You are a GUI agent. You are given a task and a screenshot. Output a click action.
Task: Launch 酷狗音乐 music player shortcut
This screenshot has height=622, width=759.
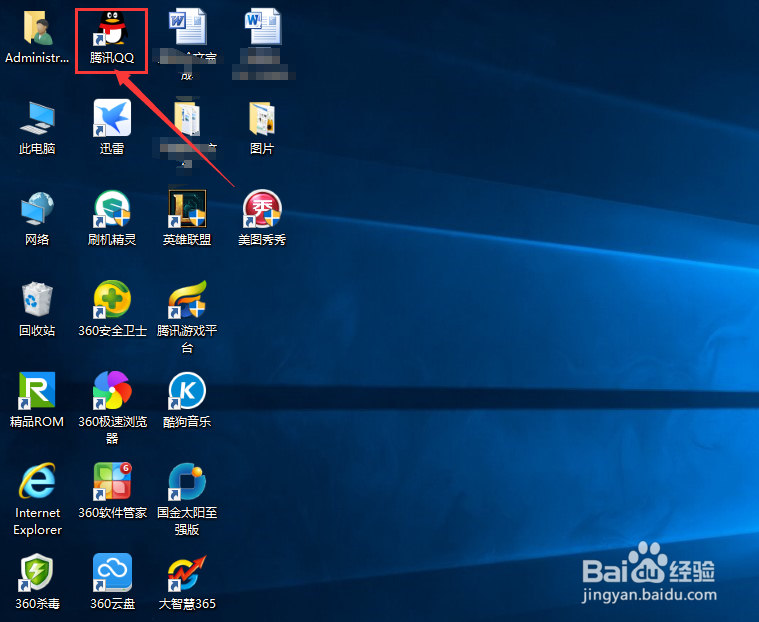pyautogui.click(x=187, y=390)
